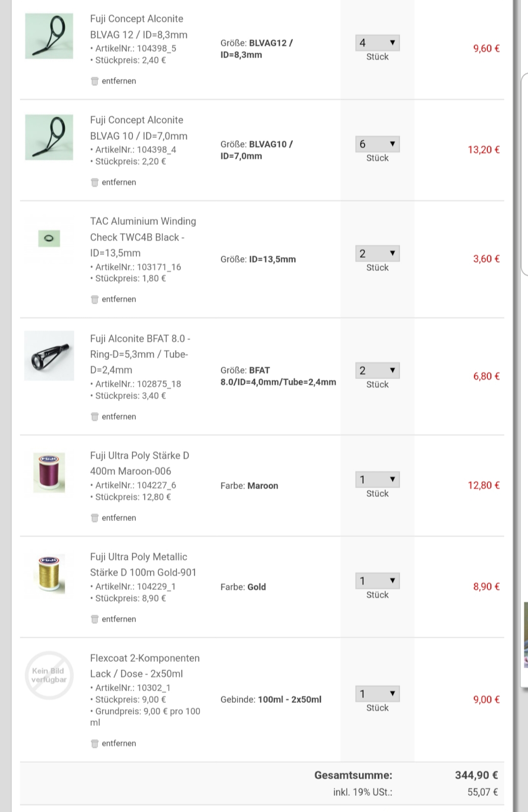Click the TAC Winding Check thumbnail image
528x812 pixels.
(49, 238)
